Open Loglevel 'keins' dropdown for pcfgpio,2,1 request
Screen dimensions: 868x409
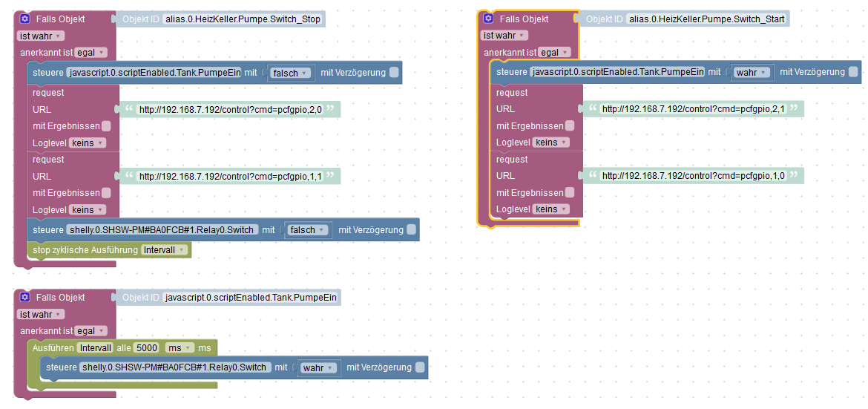tap(550, 143)
